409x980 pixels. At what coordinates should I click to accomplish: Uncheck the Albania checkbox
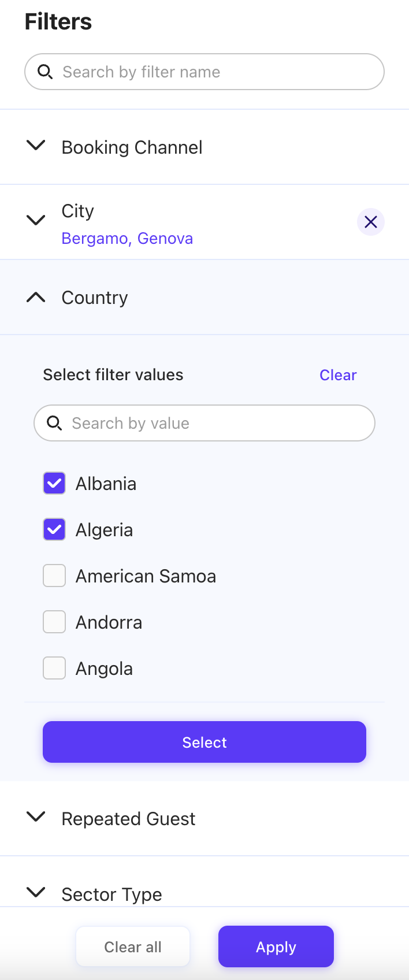tap(54, 483)
